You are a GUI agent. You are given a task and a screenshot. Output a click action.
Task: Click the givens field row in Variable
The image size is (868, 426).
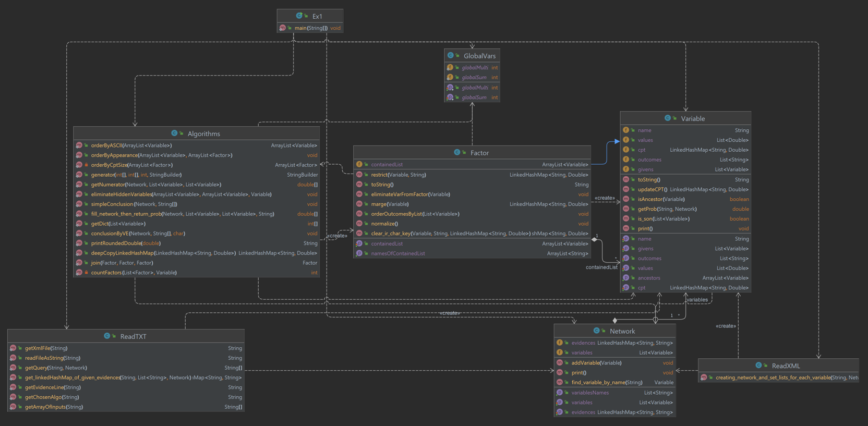click(x=685, y=169)
